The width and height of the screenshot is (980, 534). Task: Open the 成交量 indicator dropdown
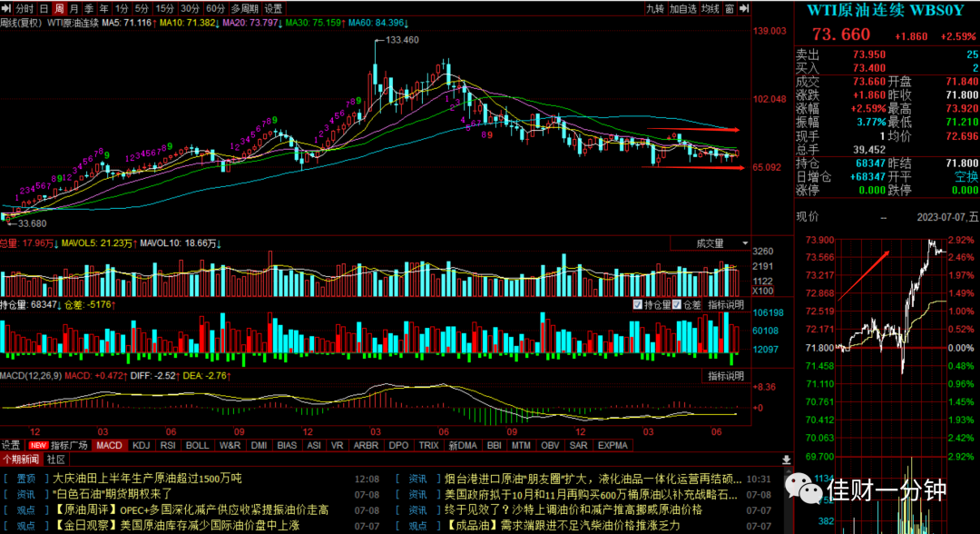[710, 243]
